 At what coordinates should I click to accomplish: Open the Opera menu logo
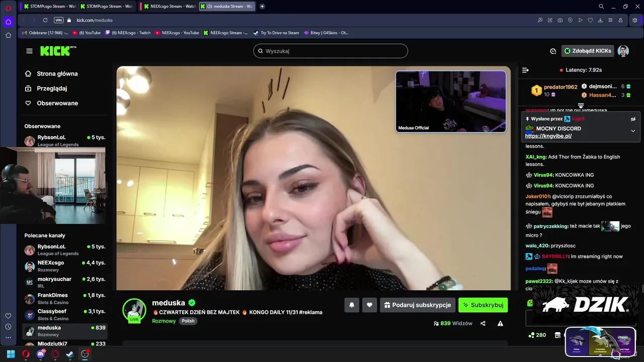pos(8,8)
